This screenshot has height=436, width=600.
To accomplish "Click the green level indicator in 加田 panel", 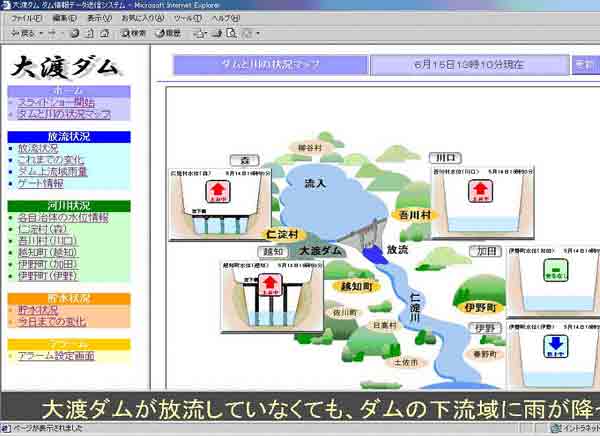I will (x=551, y=270).
